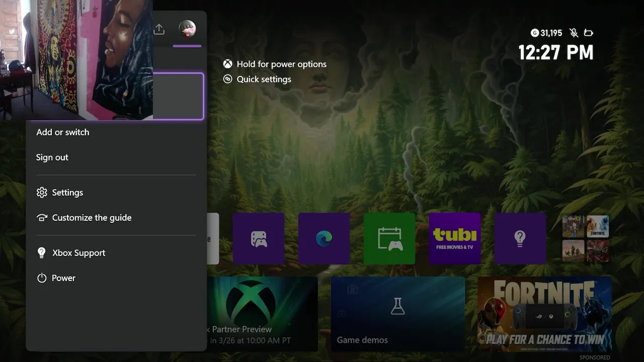Open the purple question mark tips tile
Screen dimensions: 644x362
tap(520, 238)
